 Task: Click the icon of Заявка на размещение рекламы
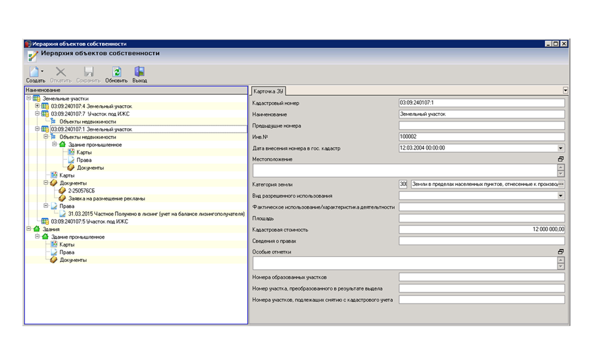pos(62,198)
